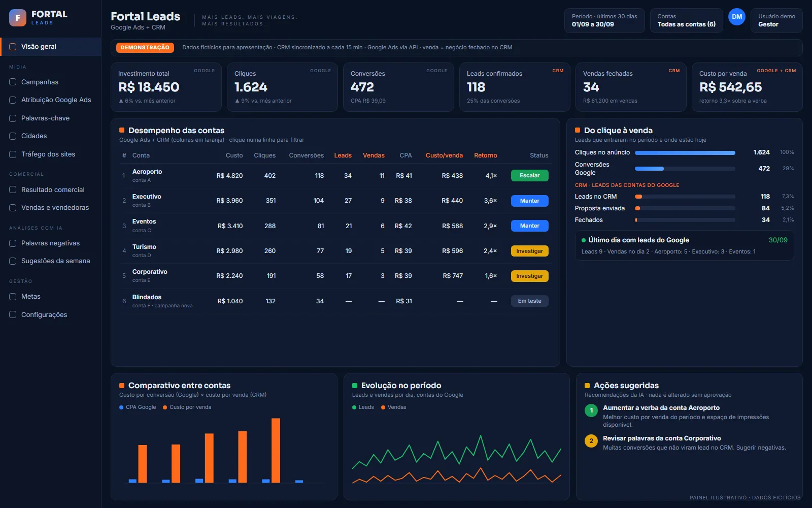The image size is (812, 508).
Task: Click the Tráfego dos sites icon
Action: (13, 154)
